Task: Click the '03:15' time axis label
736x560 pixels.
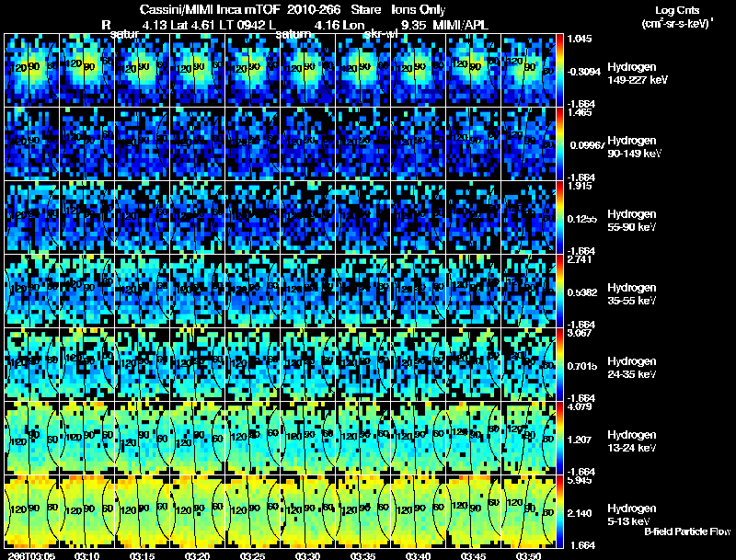Action: 143,555
